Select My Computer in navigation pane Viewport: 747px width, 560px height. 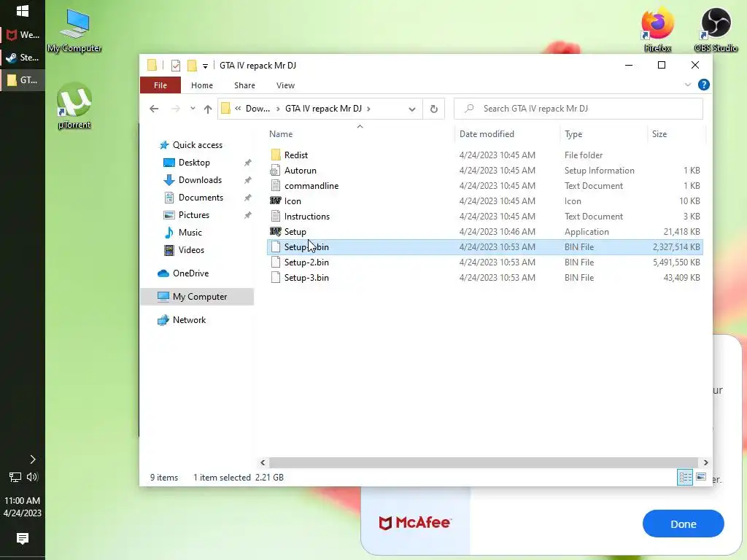coord(197,297)
